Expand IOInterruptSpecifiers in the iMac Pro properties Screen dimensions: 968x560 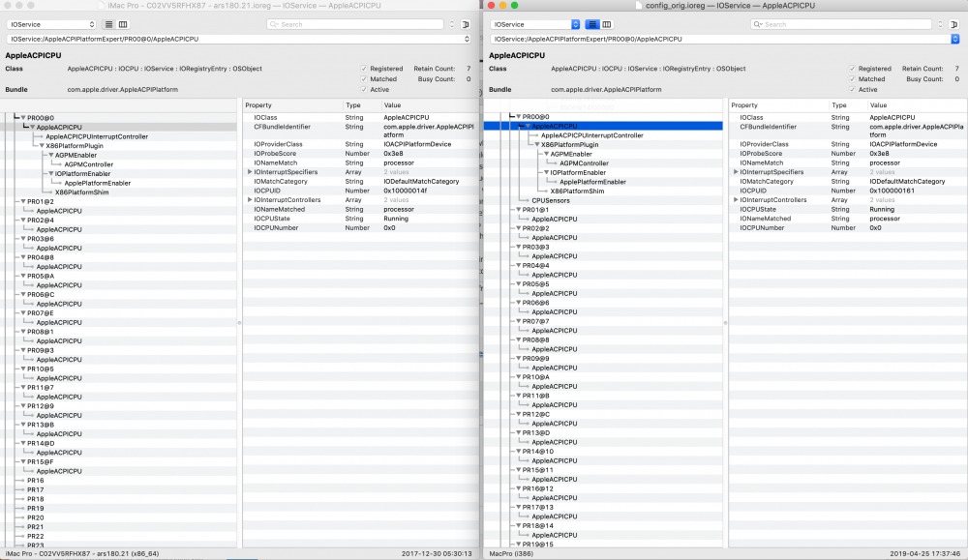click(x=250, y=172)
